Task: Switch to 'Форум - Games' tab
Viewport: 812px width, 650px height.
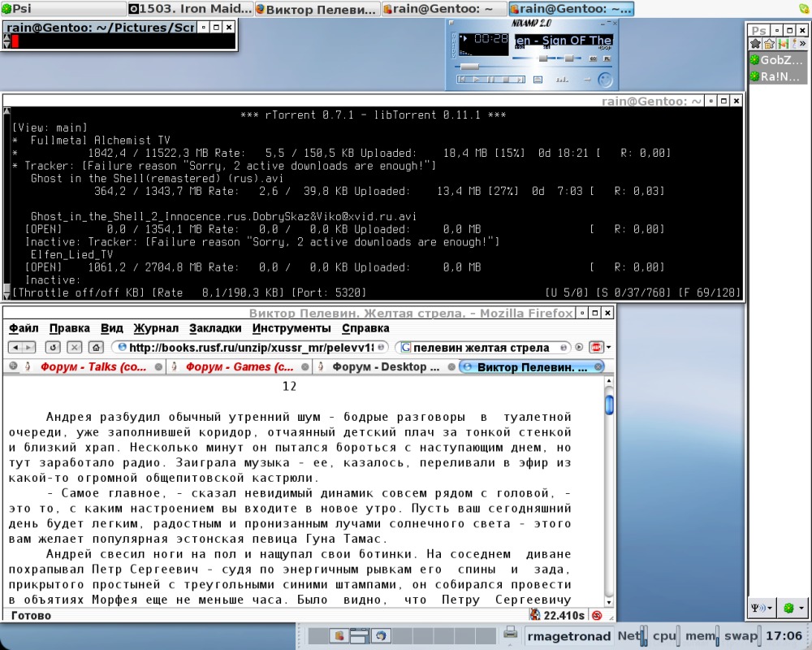Action: click(x=240, y=367)
